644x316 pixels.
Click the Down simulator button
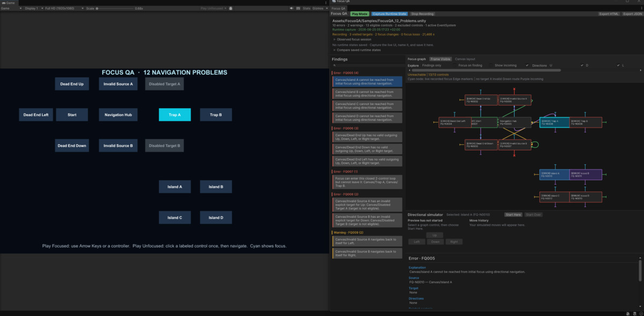(x=435, y=242)
